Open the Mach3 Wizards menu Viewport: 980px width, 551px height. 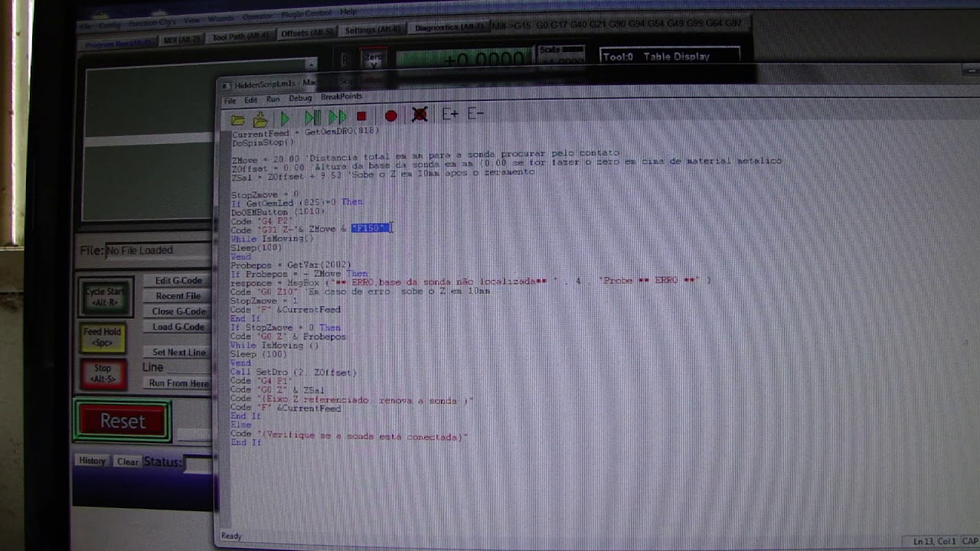221,18
